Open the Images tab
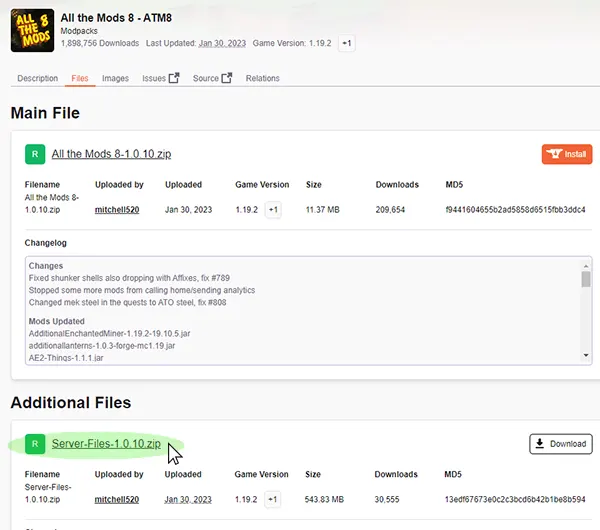600x530 pixels. pyautogui.click(x=115, y=78)
